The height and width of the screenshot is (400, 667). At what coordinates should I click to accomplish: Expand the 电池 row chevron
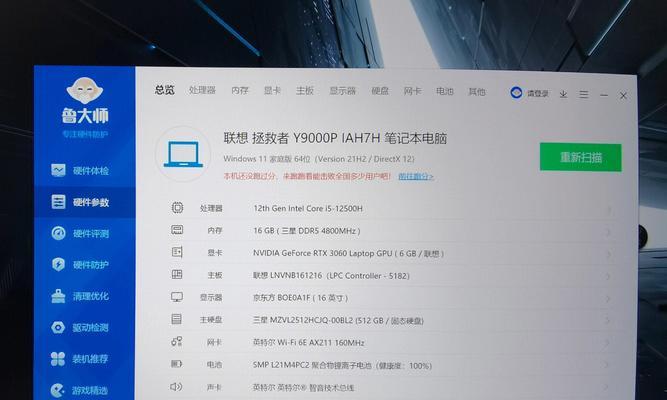(605, 365)
